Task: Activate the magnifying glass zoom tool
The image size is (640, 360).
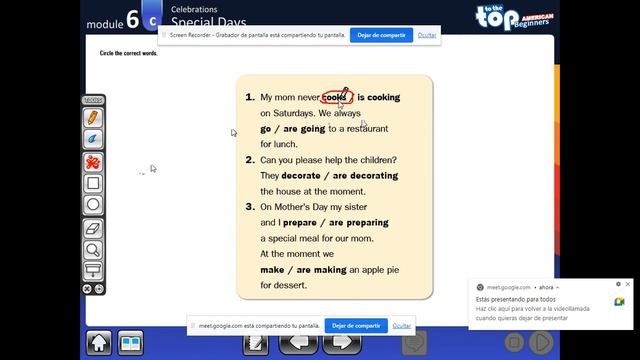Action: 93,250
